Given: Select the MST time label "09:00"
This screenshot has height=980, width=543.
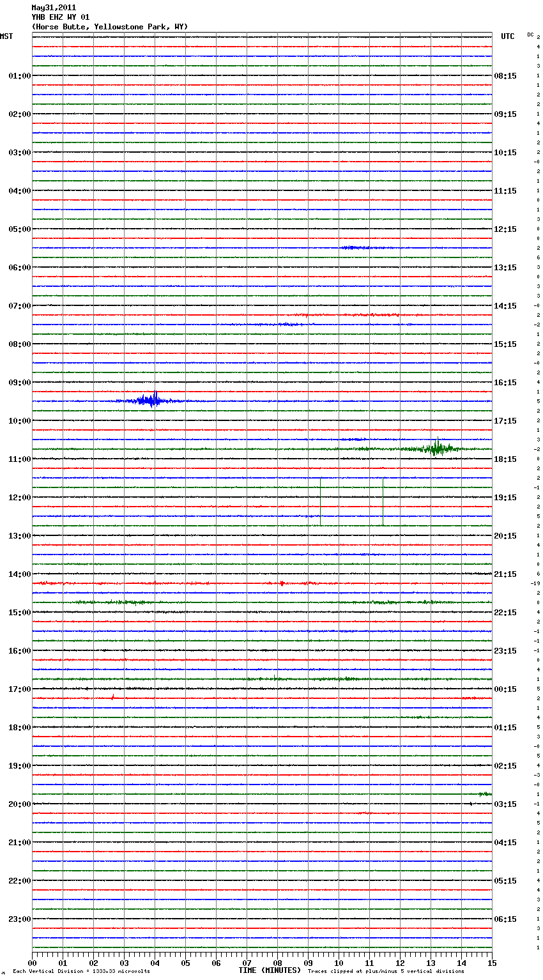Looking at the screenshot, I should (20, 383).
